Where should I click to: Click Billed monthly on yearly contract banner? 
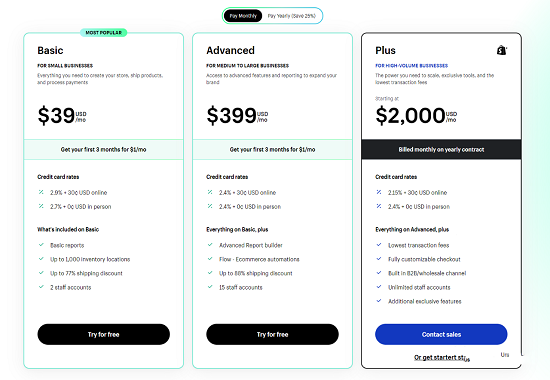click(441, 149)
